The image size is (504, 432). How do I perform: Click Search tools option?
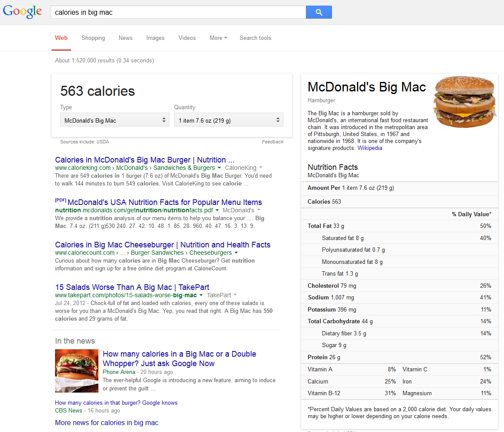click(x=255, y=38)
